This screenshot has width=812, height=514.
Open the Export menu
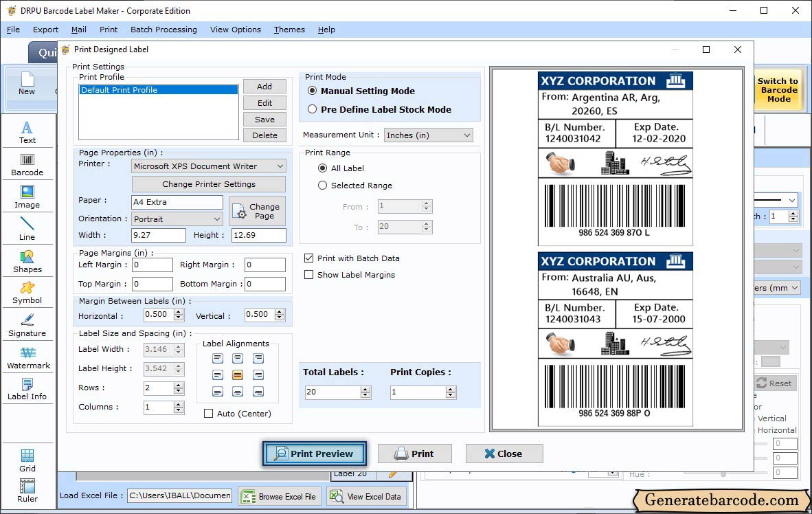[45, 30]
